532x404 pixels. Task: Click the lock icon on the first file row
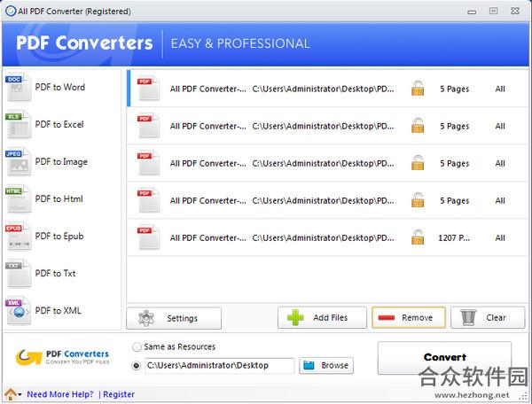coord(418,88)
